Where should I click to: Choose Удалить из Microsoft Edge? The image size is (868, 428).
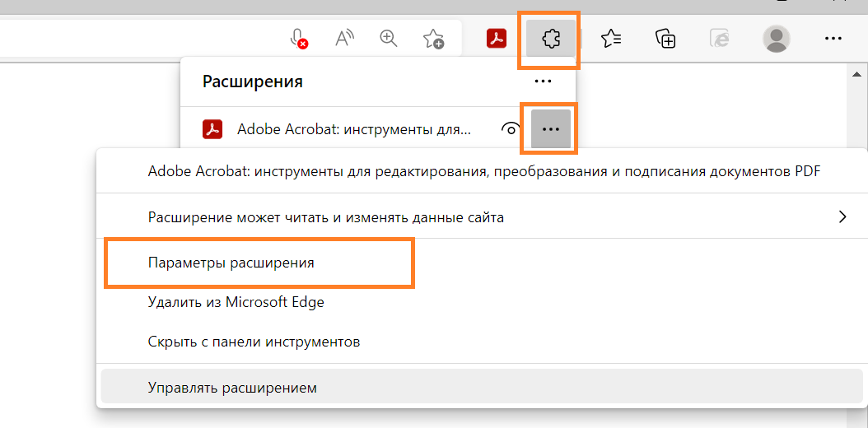tap(236, 302)
